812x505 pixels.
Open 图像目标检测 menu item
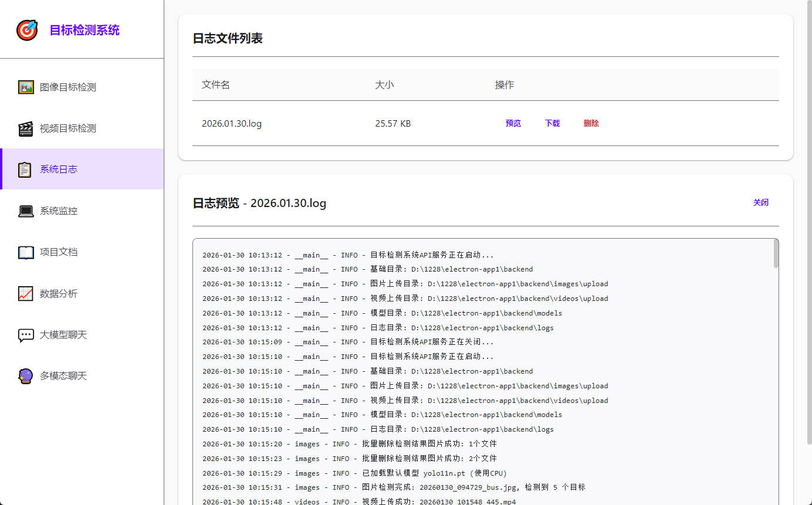pos(82,87)
